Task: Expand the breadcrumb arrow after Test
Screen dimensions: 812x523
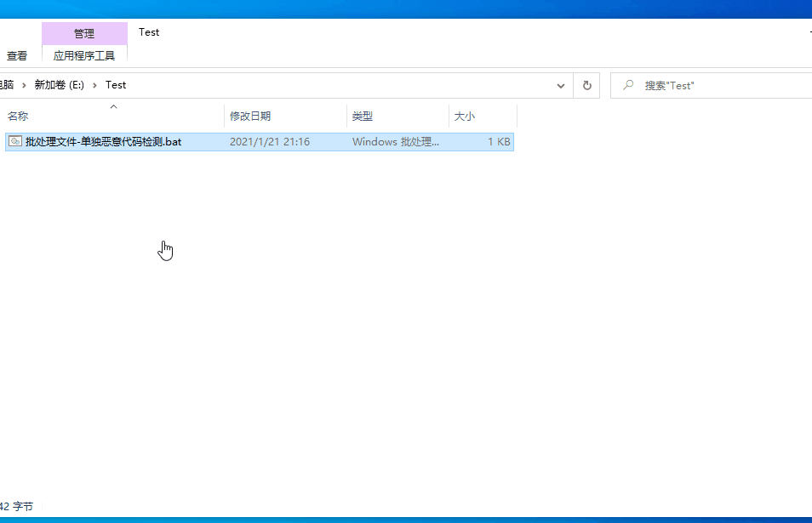Action: (x=138, y=84)
